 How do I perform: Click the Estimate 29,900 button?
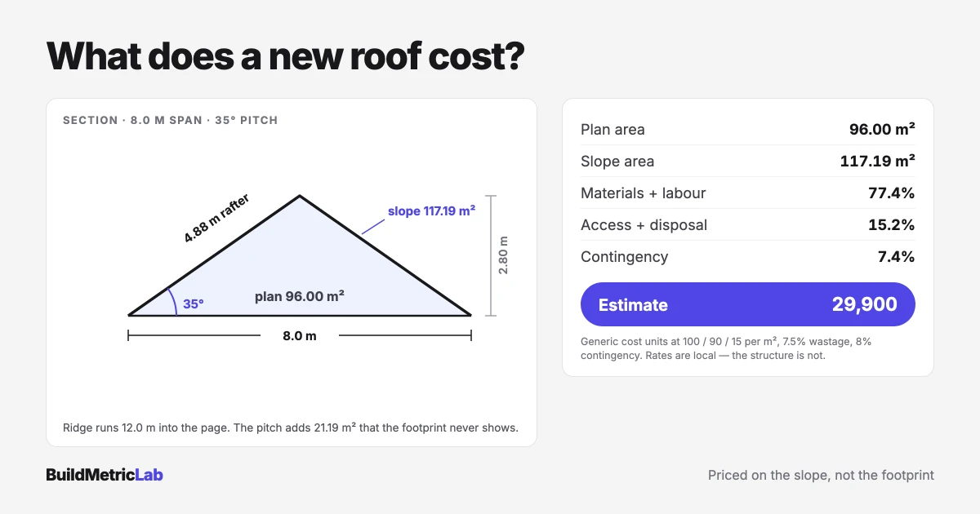click(x=747, y=304)
